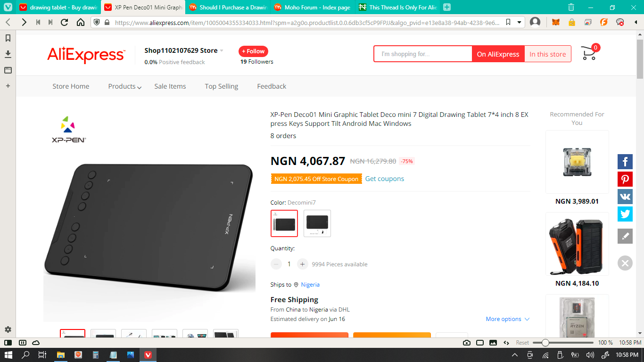Switch to 'Should I Purchase a Drawing' tab
Image resolution: width=644 pixels, height=362 pixels.
(x=228, y=7)
